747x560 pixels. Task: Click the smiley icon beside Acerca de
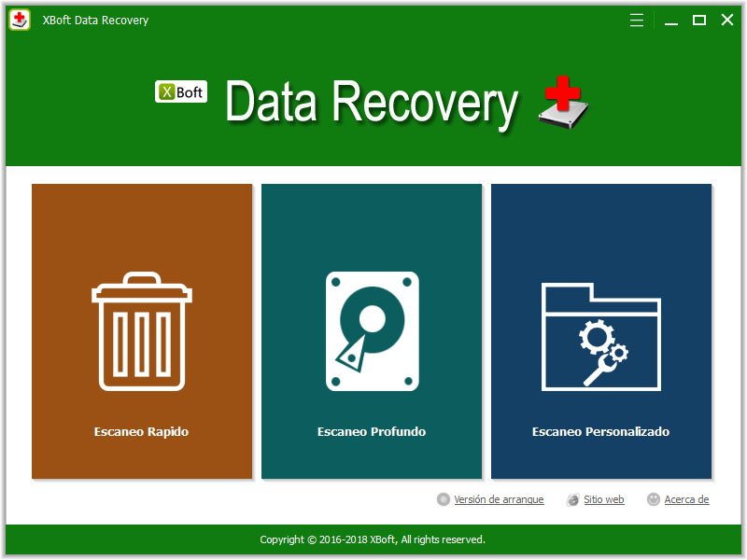pos(653,499)
